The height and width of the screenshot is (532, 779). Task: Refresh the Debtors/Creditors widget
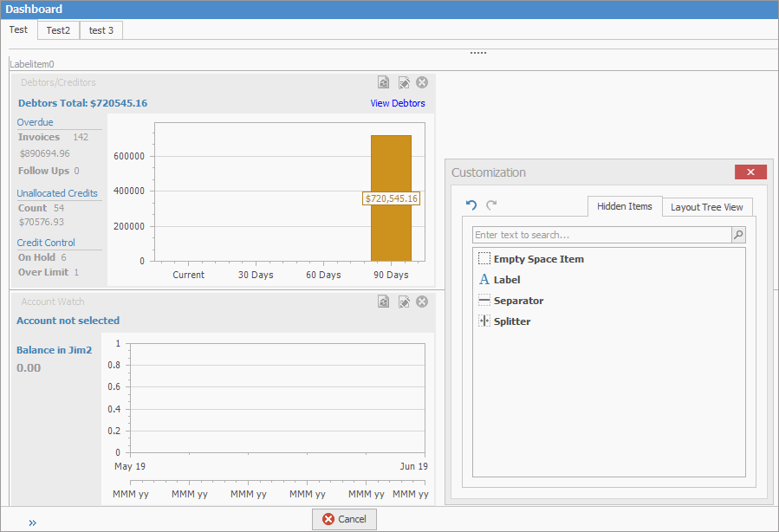[383, 82]
